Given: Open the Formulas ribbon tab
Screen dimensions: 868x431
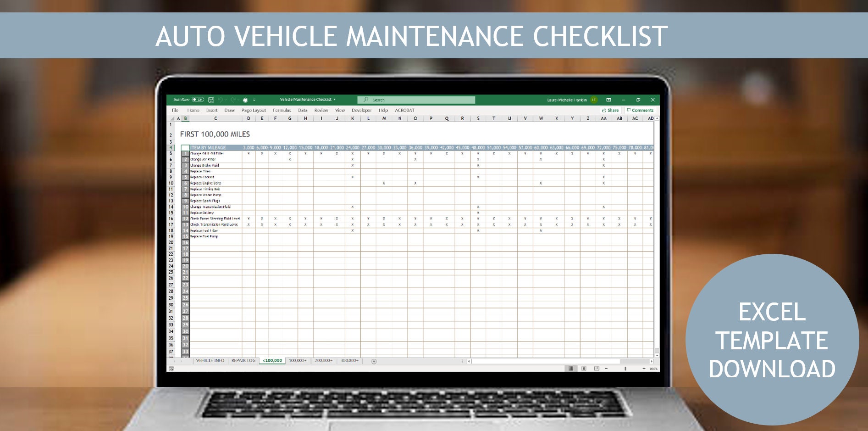Looking at the screenshot, I should click(282, 110).
